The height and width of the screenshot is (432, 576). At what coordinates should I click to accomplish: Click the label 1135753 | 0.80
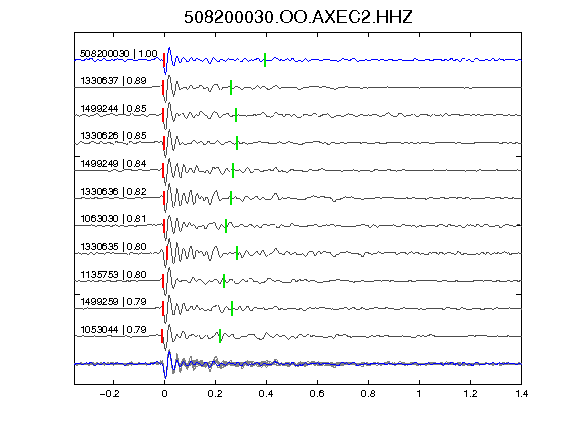(113, 275)
